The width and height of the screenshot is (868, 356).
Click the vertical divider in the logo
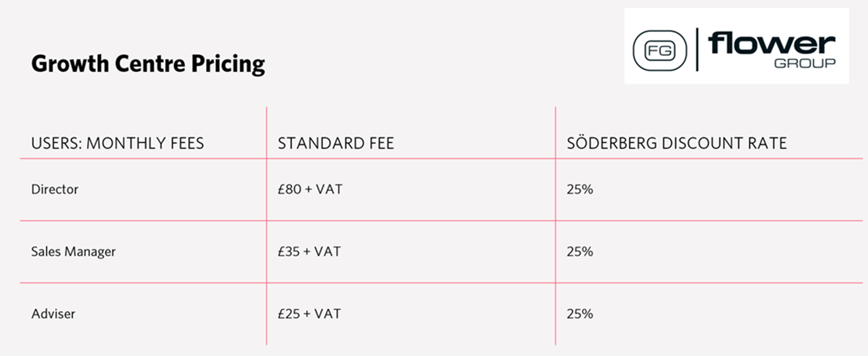[697, 50]
